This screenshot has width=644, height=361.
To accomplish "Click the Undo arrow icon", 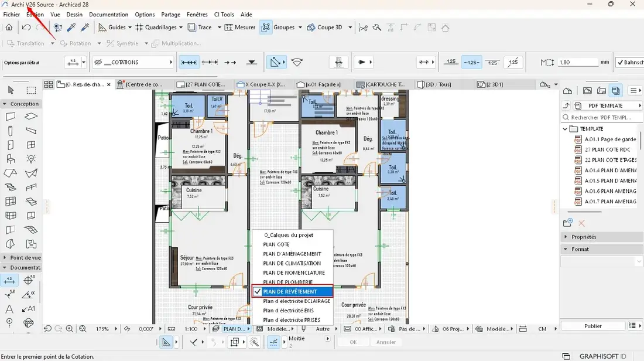I will pyautogui.click(x=26, y=27).
